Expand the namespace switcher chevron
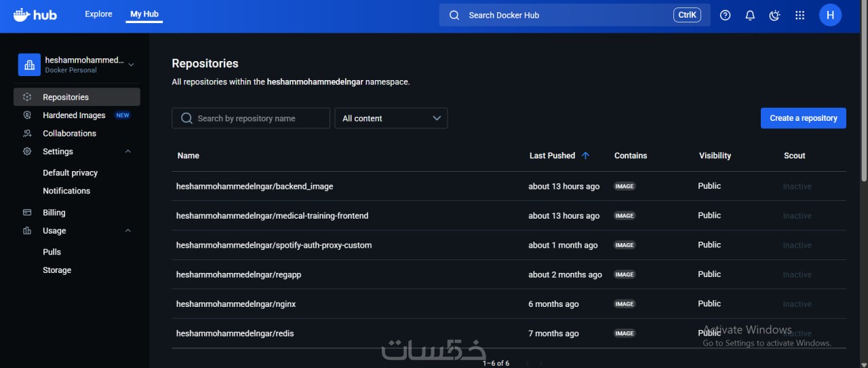868x368 pixels. click(131, 65)
